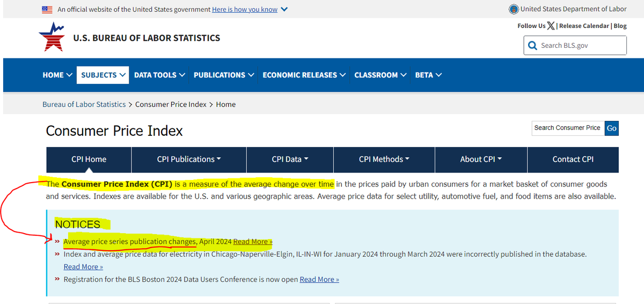The image size is (644, 304).
Task: Open the BETA dropdown menu
Action: [428, 75]
